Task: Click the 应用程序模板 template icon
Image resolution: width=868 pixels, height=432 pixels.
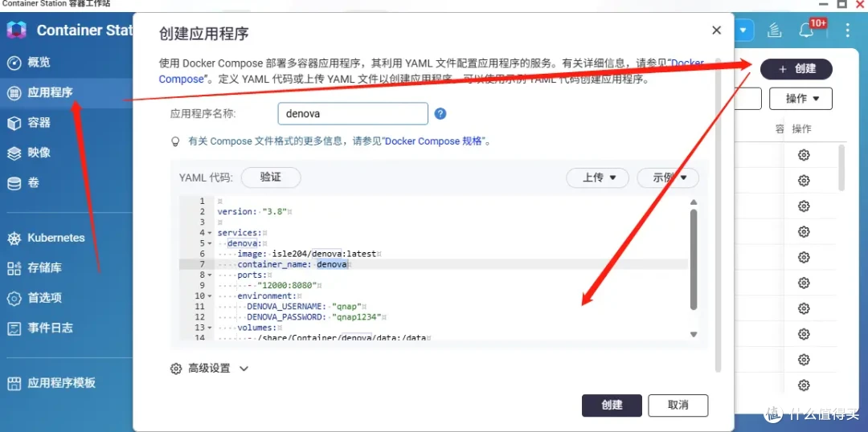Action: coord(14,383)
